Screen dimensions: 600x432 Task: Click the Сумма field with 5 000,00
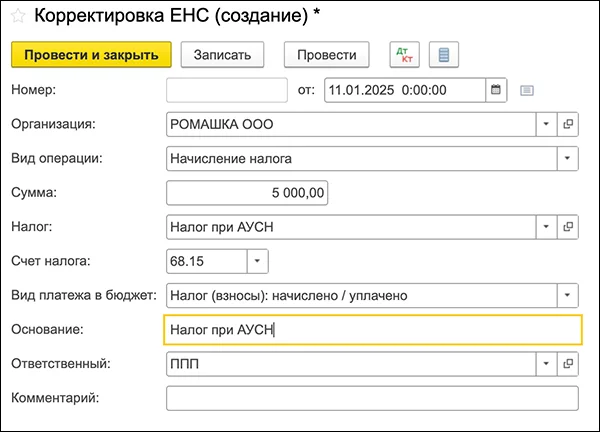pyautogui.click(x=248, y=193)
